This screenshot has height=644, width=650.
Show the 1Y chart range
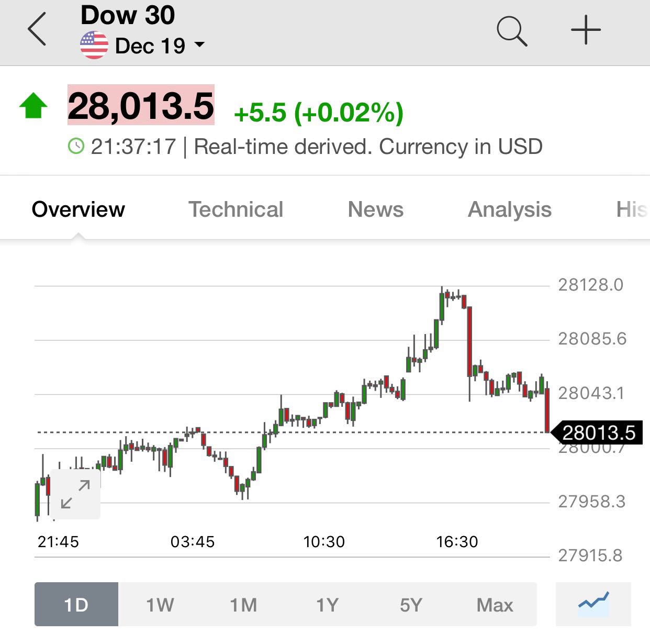[x=328, y=605]
